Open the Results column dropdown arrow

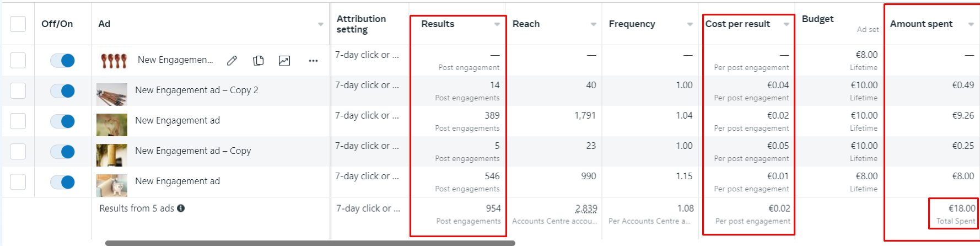pyautogui.click(x=497, y=24)
